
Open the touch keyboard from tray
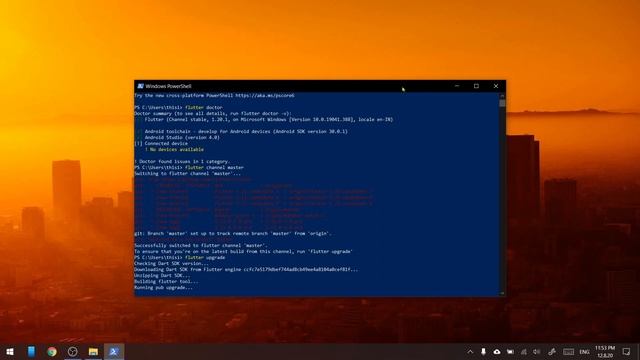click(569, 351)
